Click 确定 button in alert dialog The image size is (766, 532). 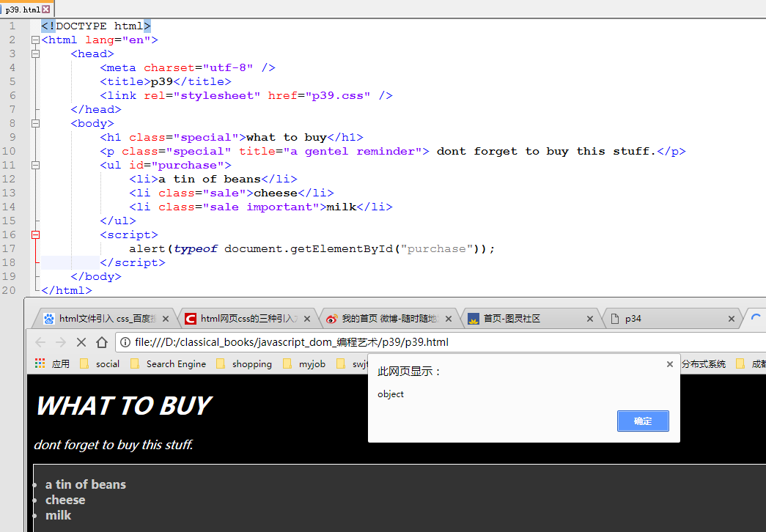tap(643, 421)
